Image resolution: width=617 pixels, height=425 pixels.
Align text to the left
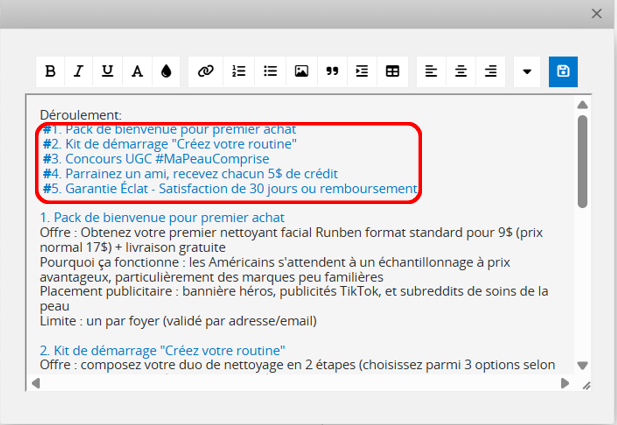click(x=430, y=71)
